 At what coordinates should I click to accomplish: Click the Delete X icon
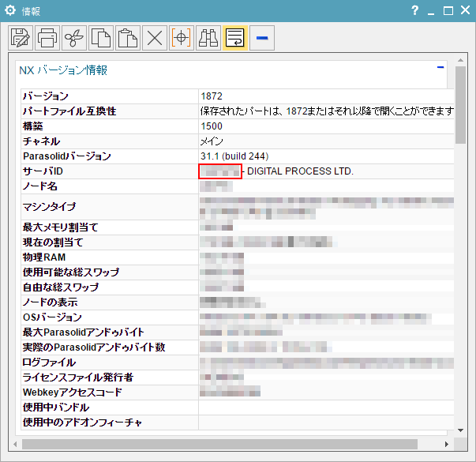[155, 38]
